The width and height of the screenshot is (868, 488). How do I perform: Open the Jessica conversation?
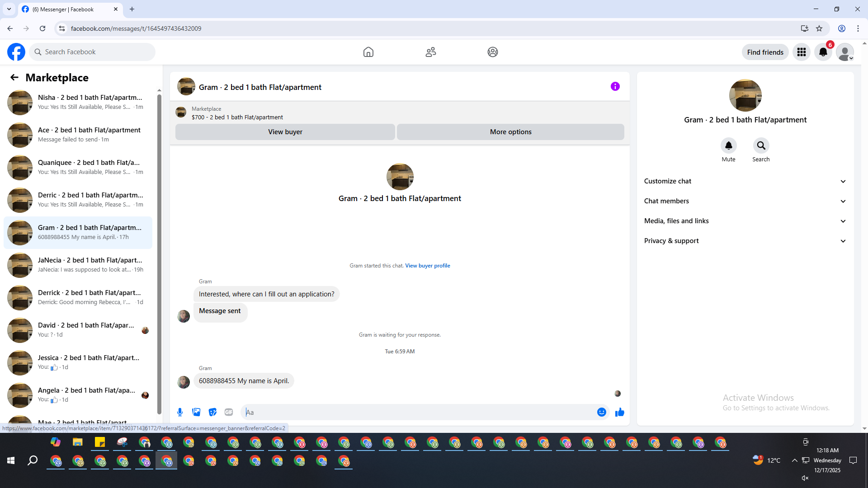(78, 363)
